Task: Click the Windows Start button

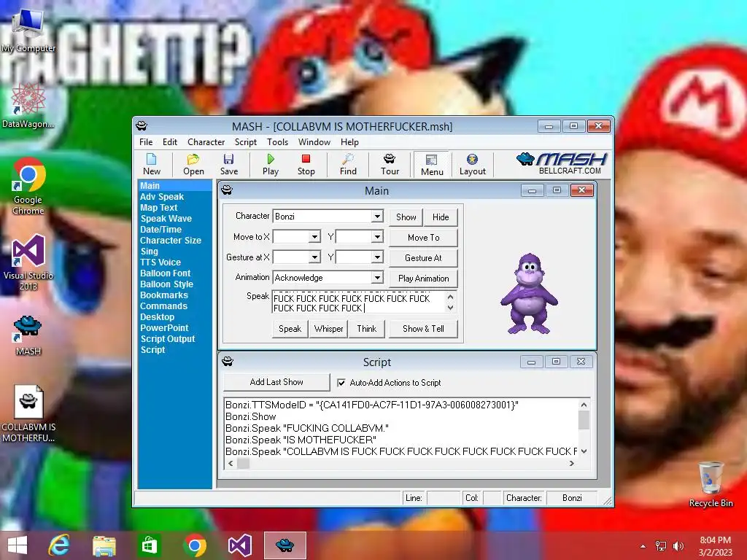Action: pyautogui.click(x=18, y=545)
